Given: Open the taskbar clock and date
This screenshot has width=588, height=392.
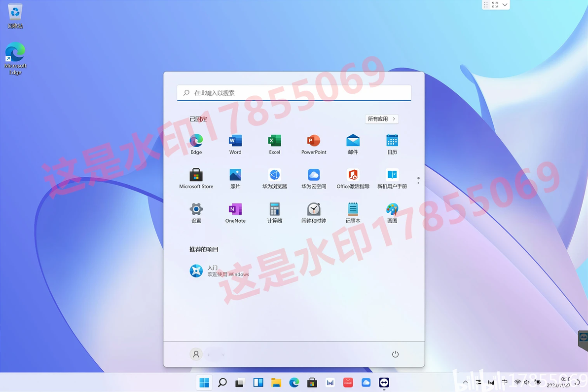Looking at the screenshot, I should 559,382.
